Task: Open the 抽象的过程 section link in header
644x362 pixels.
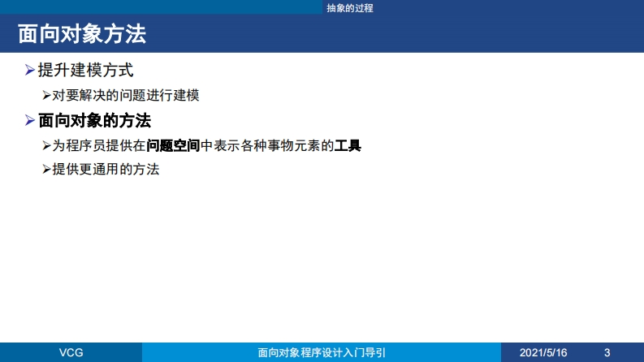Action: pyautogui.click(x=349, y=7)
